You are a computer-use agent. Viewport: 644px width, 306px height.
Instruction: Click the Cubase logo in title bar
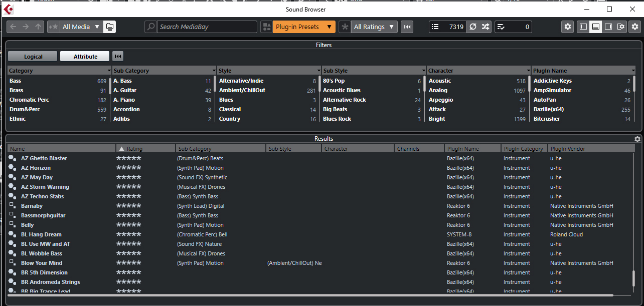pyautogui.click(x=9, y=9)
